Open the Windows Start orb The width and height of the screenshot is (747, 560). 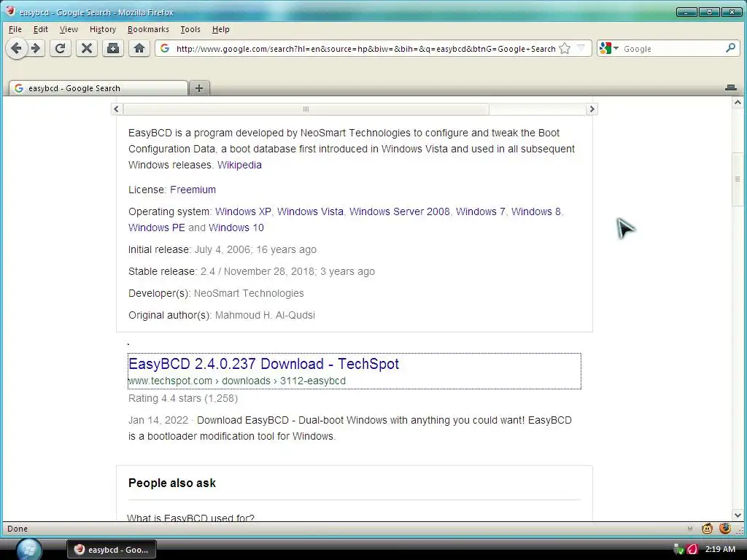[28, 550]
